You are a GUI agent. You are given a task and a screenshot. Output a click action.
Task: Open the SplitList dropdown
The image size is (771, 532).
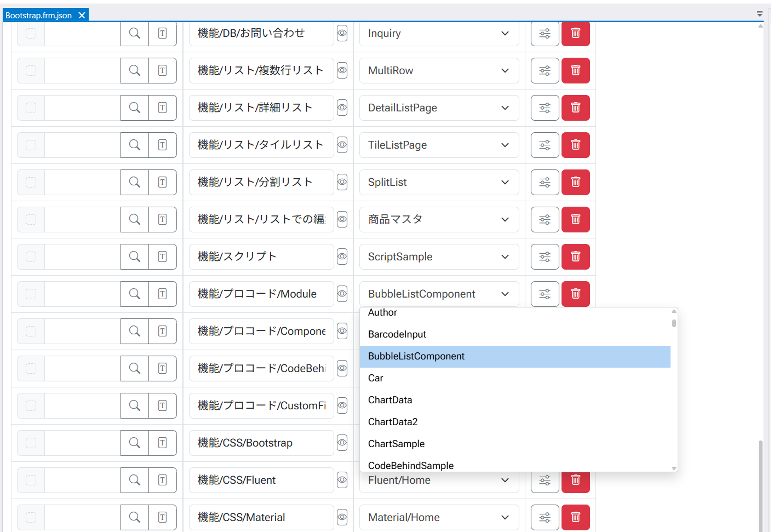pyautogui.click(x=439, y=182)
